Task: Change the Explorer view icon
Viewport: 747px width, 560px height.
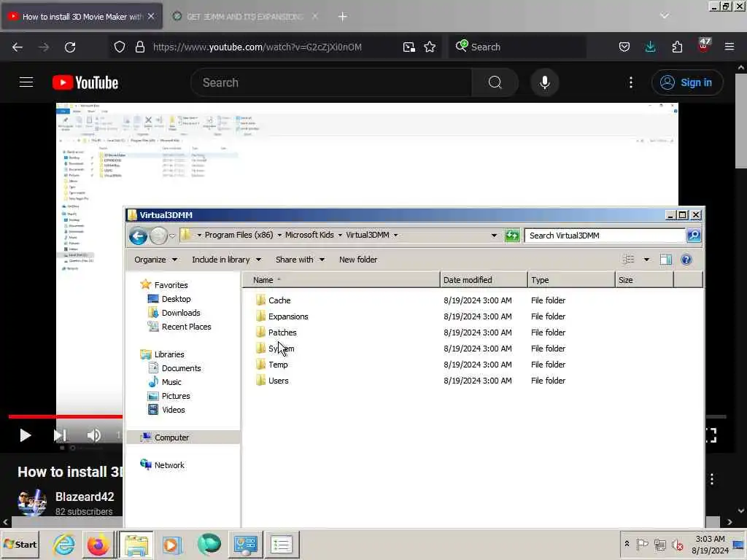Action: click(628, 260)
